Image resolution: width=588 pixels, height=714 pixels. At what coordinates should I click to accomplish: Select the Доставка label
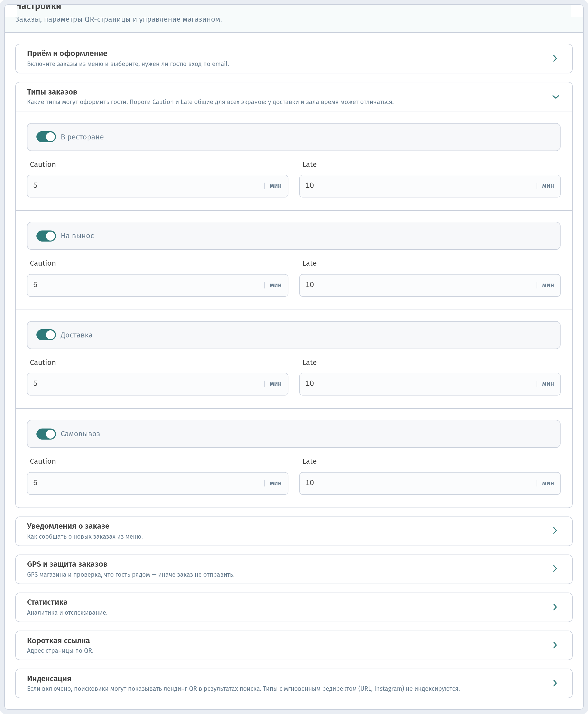[x=77, y=335]
